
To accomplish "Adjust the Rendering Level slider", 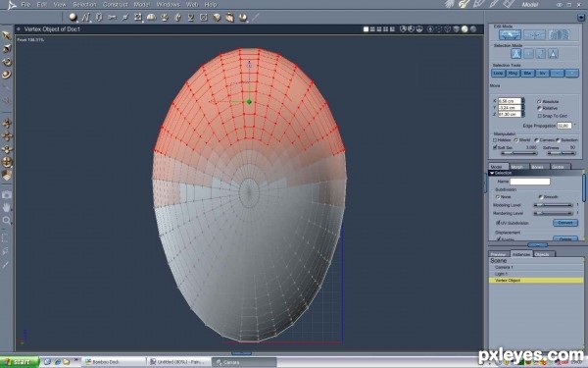I will [x=553, y=213].
